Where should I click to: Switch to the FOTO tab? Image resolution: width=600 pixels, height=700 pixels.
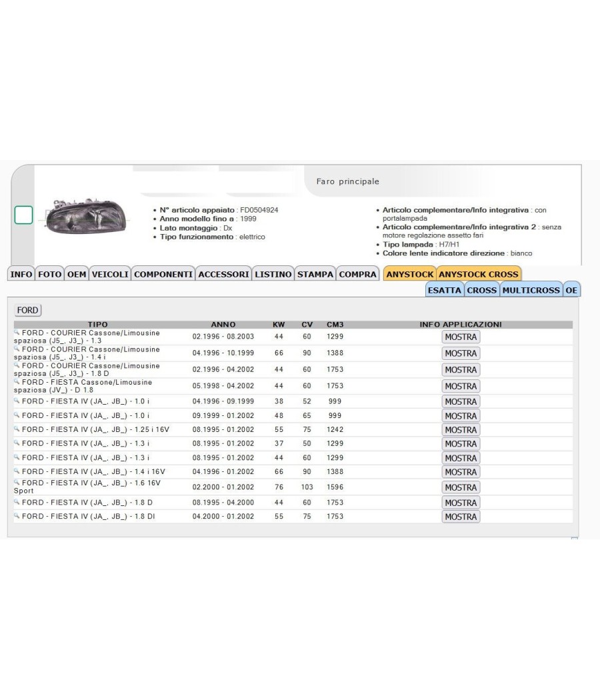(x=49, y=274)
